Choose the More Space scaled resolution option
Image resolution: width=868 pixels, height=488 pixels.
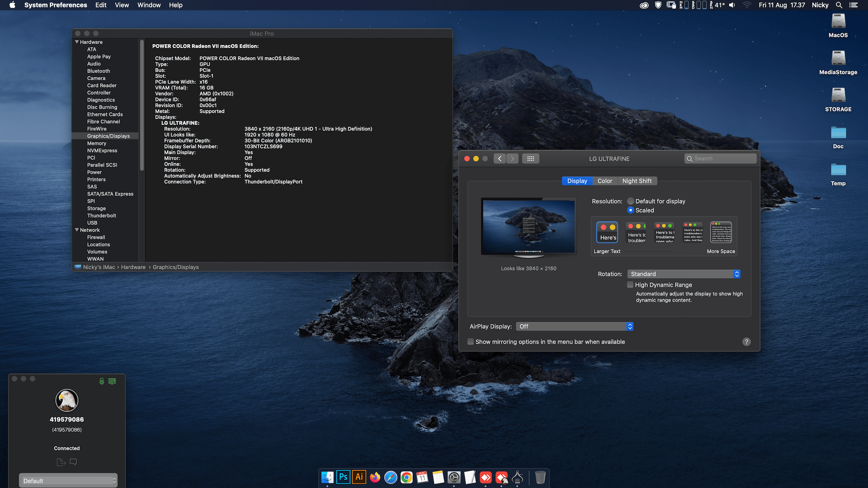pyautogui.click(x=721, y=232)
